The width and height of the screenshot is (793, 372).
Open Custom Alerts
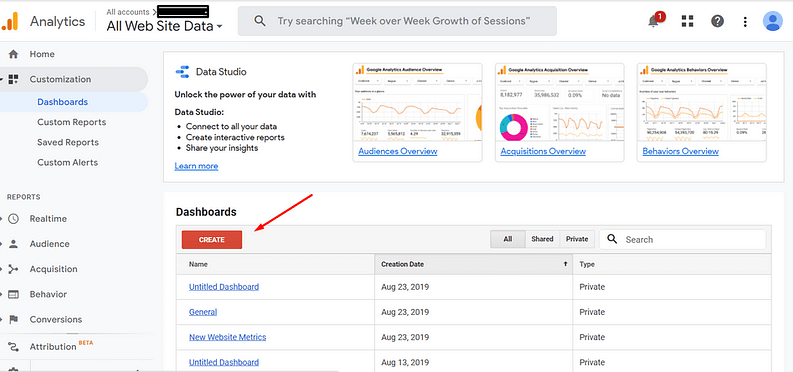pyautogui.click(x=67, y=163)
